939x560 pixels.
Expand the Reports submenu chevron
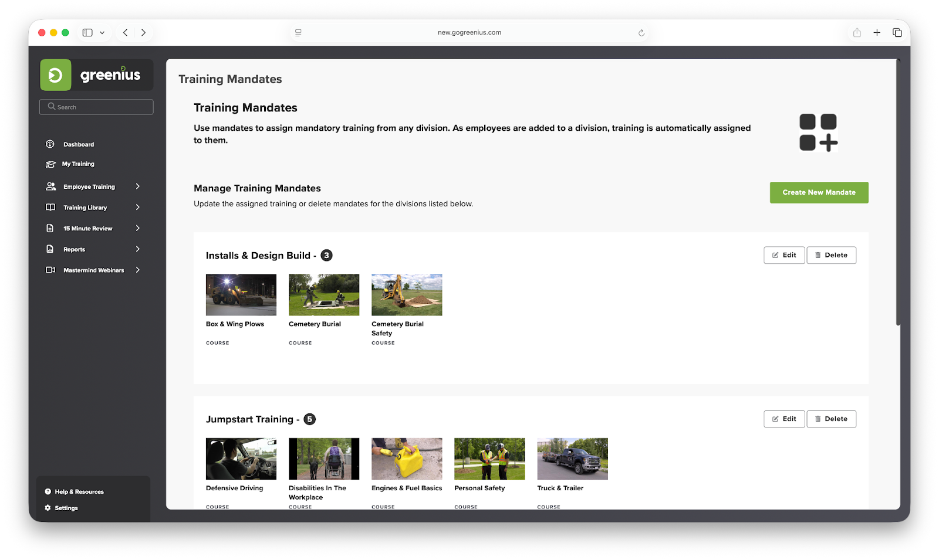138,249
